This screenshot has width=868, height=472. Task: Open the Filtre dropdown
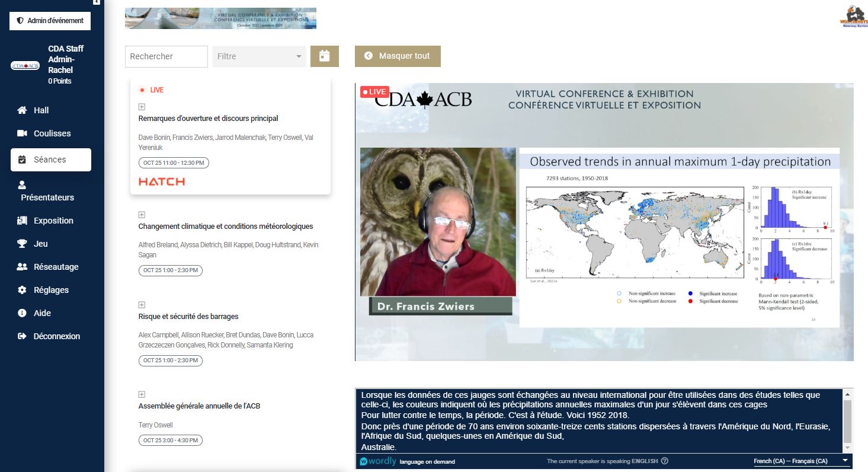pos(259,56)
